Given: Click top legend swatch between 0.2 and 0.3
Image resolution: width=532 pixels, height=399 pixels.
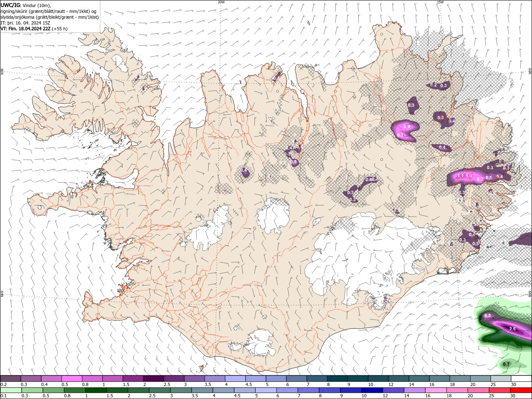Looking at the screenshot, I should coord(11,379).
